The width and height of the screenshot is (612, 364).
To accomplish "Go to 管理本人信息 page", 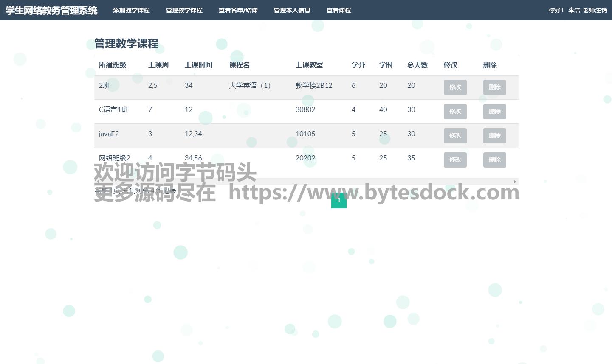I will (292, 10).
